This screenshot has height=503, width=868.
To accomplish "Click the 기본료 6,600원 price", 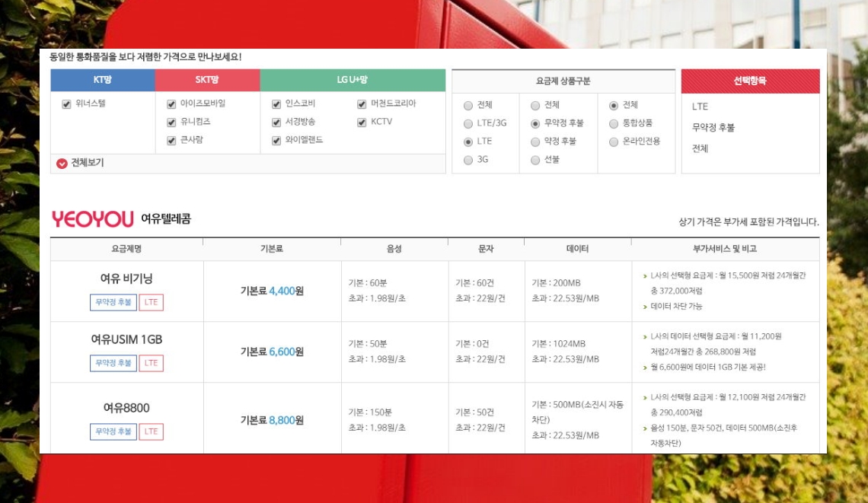I will coord(272,352).
